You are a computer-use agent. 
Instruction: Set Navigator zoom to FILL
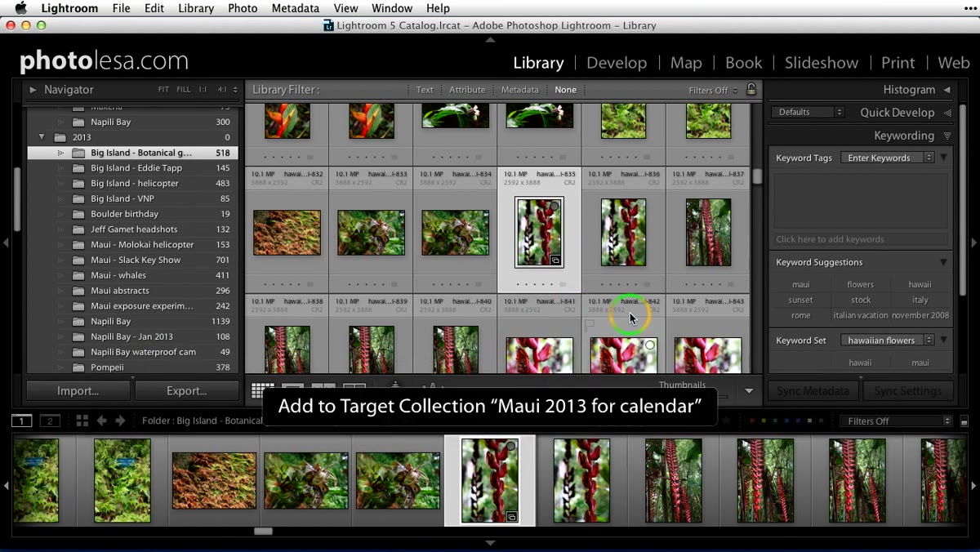(x=184, y=90)
